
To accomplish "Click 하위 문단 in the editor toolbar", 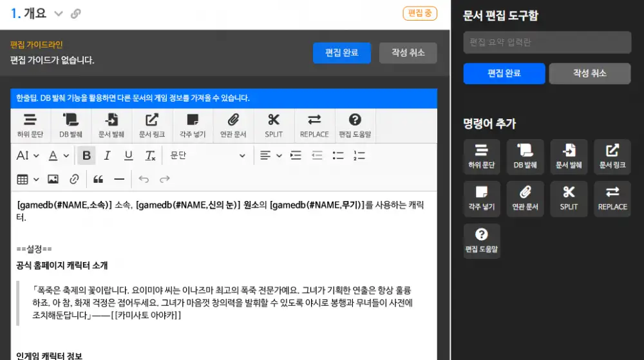I will click(30, 125).
